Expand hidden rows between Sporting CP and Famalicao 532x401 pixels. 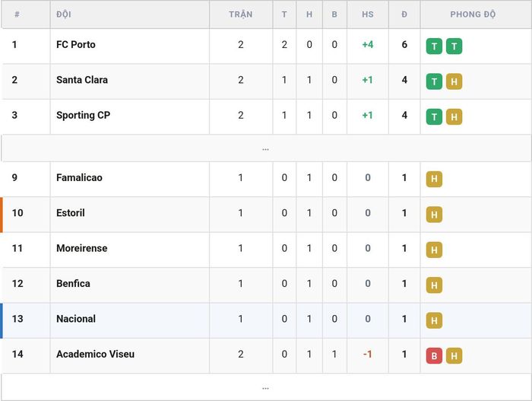(x=266, y=148)
